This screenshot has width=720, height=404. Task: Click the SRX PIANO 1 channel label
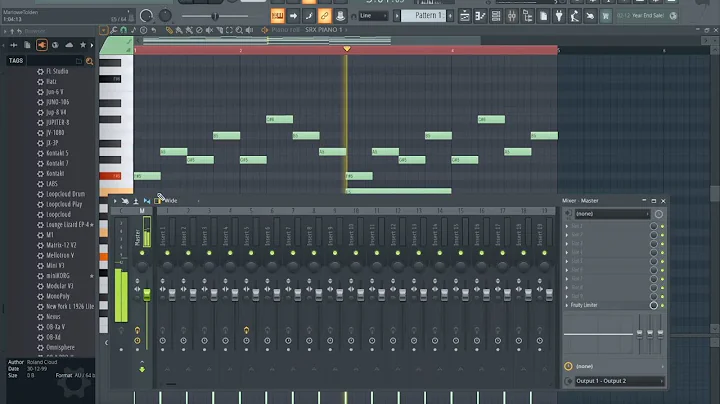(324, 30)
